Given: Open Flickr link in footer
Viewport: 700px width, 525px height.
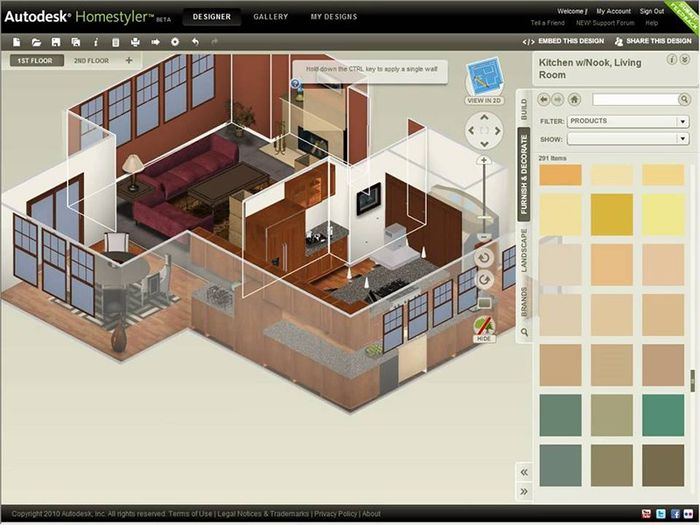Looking at the screenshot, I should pos(689,514).
